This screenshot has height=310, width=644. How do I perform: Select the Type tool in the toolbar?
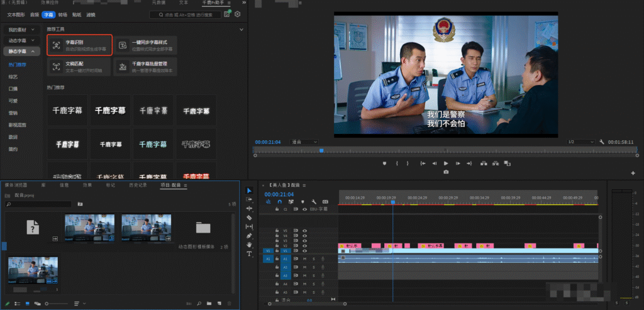[249, 253]
